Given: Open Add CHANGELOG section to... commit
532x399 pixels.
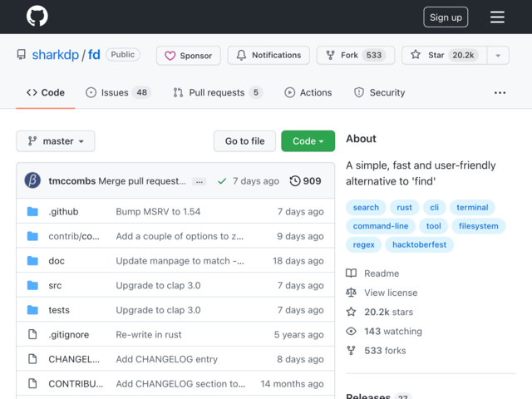Looking at the screenshot, I should click(180, 384).
